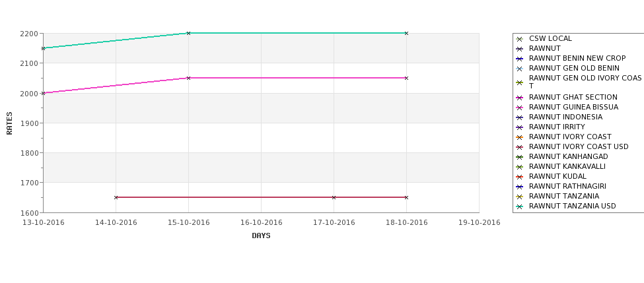Click the RAWNUT IVORY COAST USD legend marker
This screenshot has width=644, height=283.
[520, 147]
